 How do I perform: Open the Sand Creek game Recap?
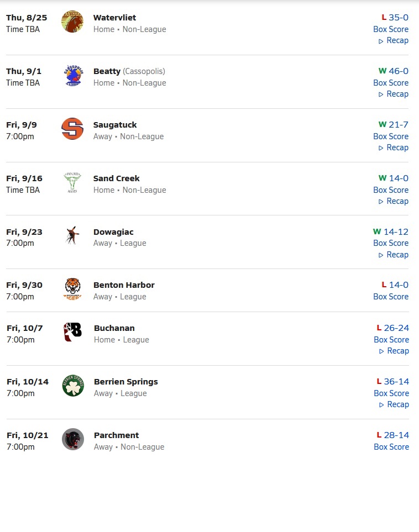394,201
